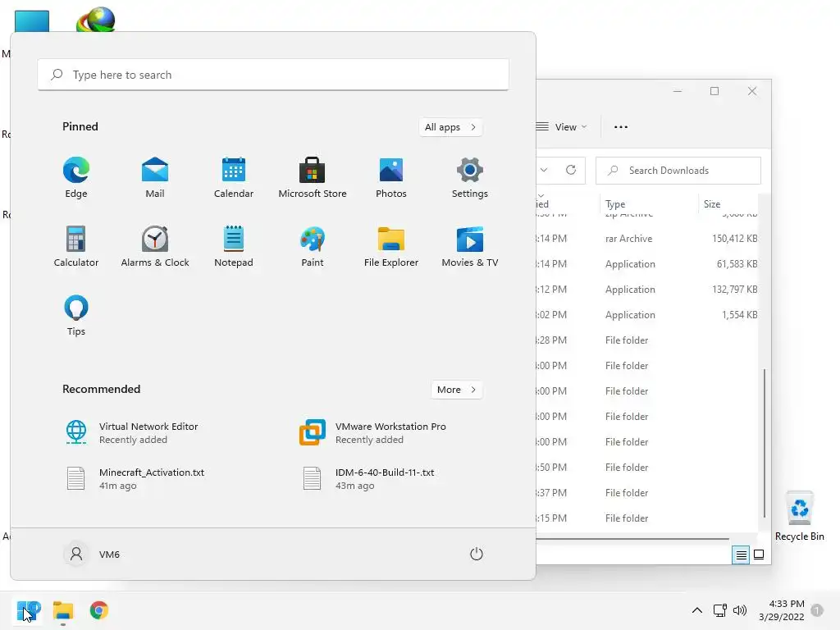Open File Explorer pinned tile
Image resolution: width=840 pixels, height=630 pixels.
(391, 246)
